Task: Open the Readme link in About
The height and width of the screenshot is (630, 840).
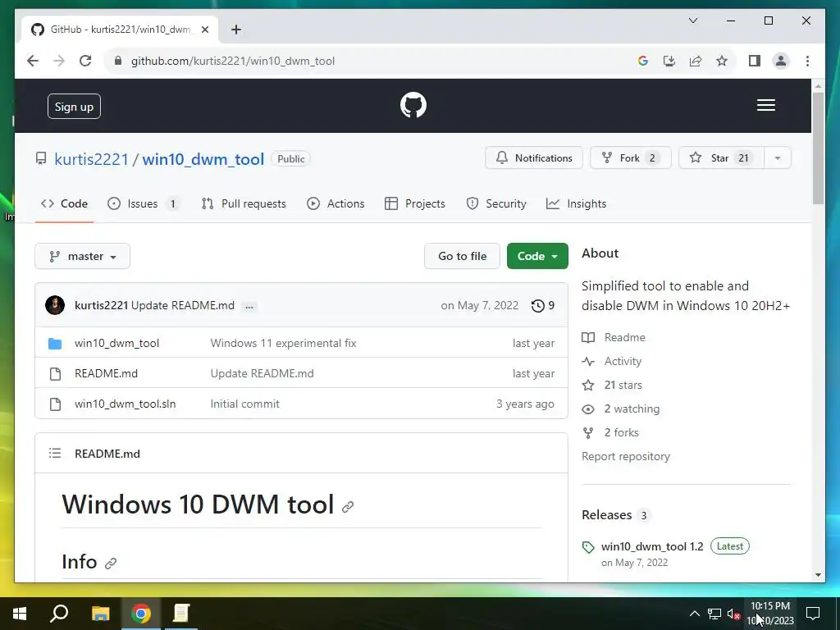Action: click(614, 337)
